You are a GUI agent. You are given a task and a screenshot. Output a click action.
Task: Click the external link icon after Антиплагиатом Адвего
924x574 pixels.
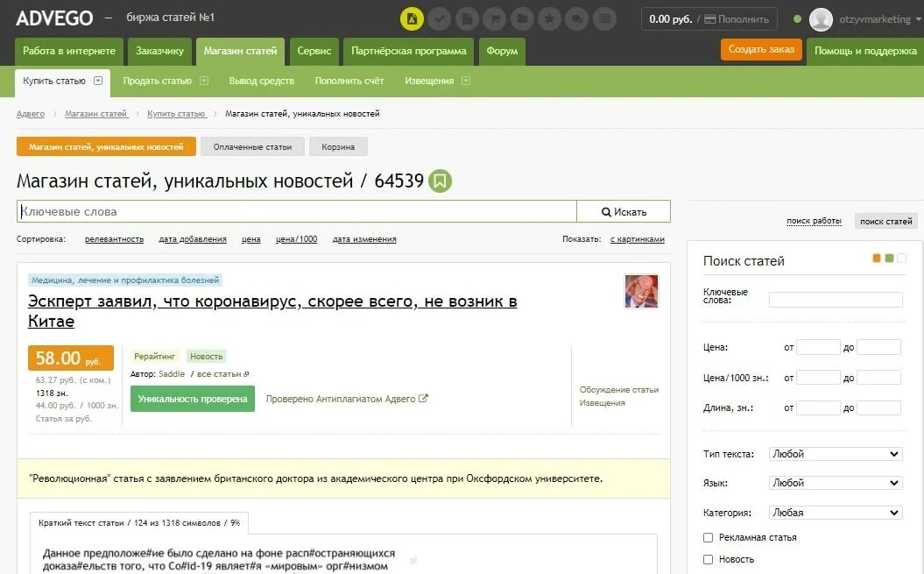(x=423, y=399)
